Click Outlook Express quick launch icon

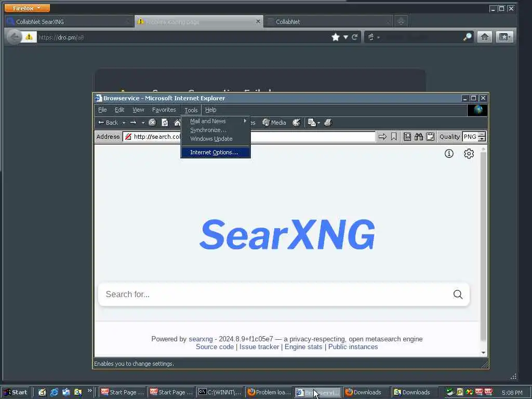66,392
